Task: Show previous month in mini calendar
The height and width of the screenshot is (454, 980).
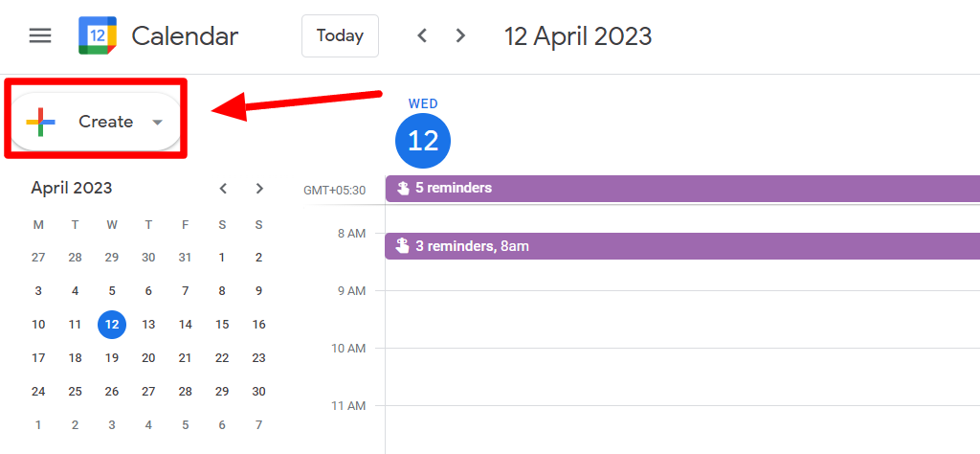Action: (x=223, y=188)
